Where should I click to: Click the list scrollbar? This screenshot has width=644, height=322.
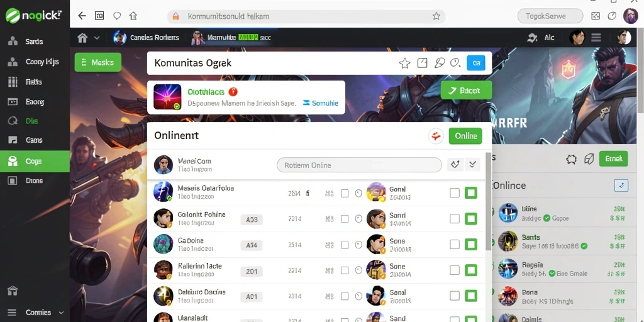(488, 201)
